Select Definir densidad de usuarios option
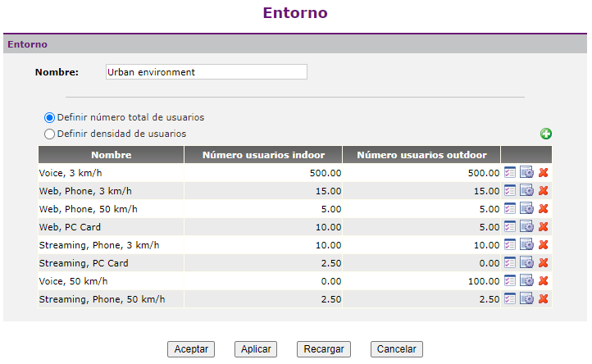 click(x=49, y=134)
